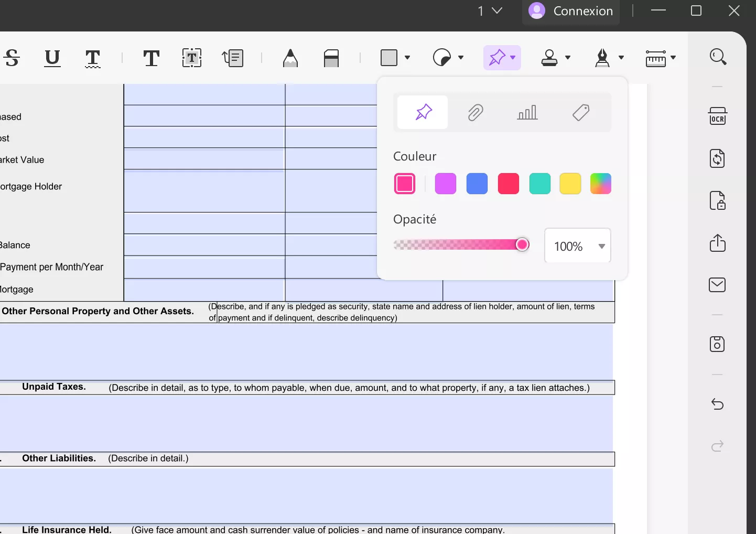Open the page number dropdown at the top

[x=489, y=11]
